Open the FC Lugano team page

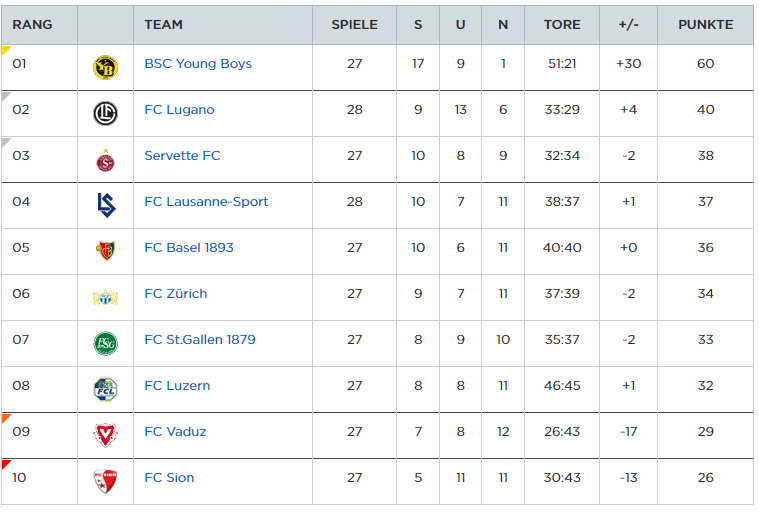click(179, 109)
